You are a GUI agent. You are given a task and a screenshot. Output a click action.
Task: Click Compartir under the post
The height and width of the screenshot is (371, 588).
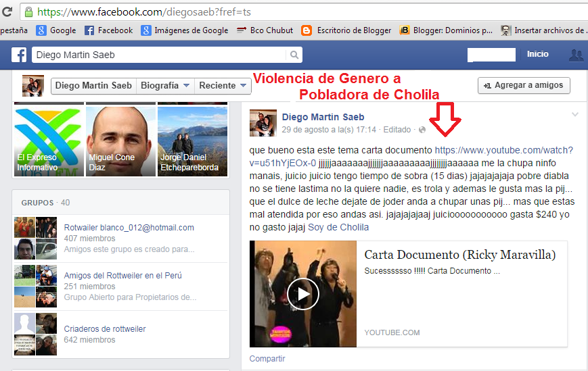coord(267,359)
